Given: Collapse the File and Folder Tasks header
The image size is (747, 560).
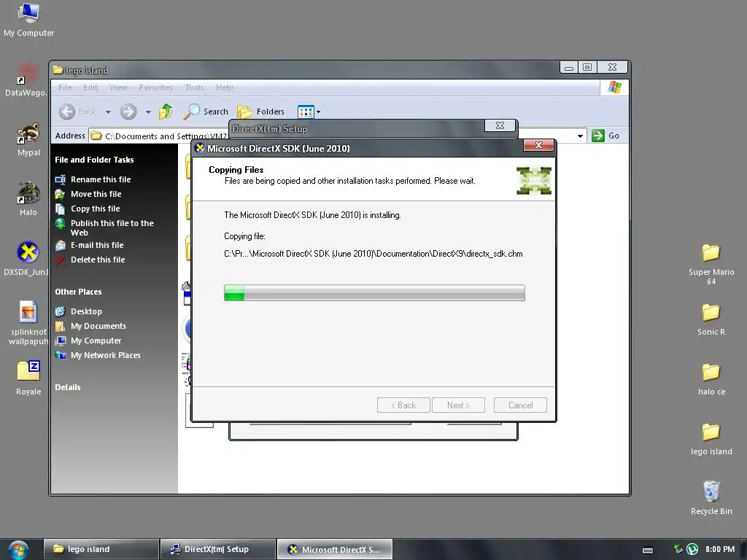Looking at the screenshot, I should tap(94, 160).
